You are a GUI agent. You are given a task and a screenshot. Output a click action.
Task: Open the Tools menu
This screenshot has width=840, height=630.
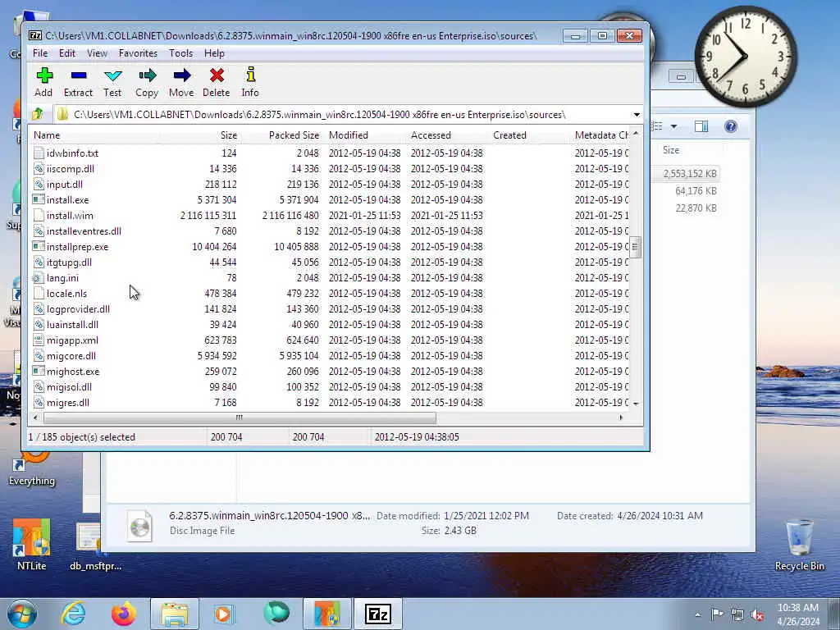(x=180, y=53)
